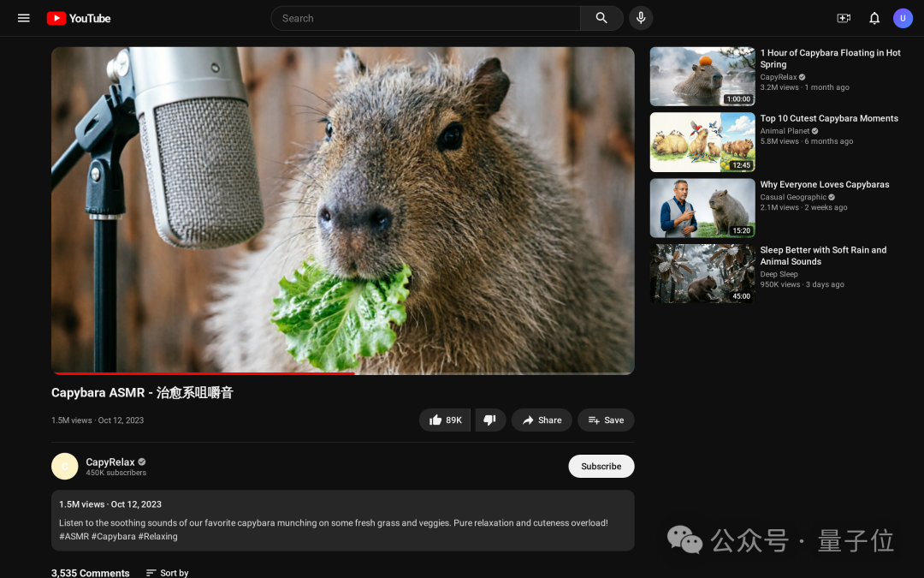This screenshot has width=924, height=578.
Task: Share the capybara video
Action: coord(541,420)
